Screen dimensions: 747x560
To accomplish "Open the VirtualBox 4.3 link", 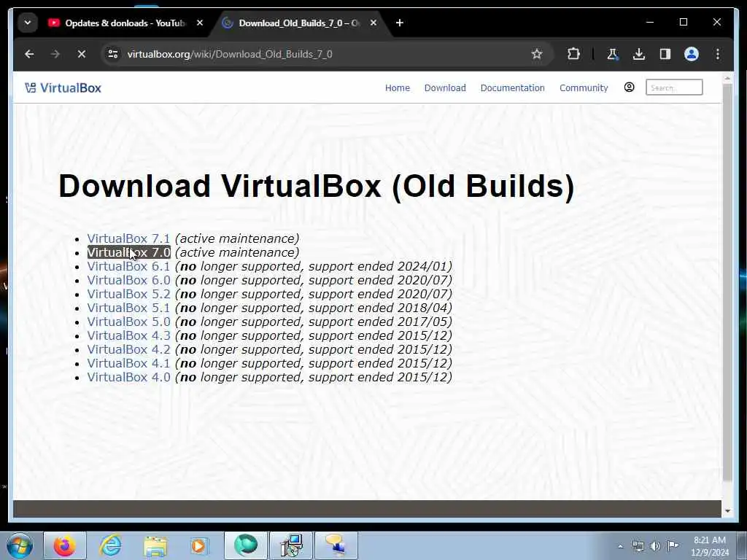I will click(128, 335).
